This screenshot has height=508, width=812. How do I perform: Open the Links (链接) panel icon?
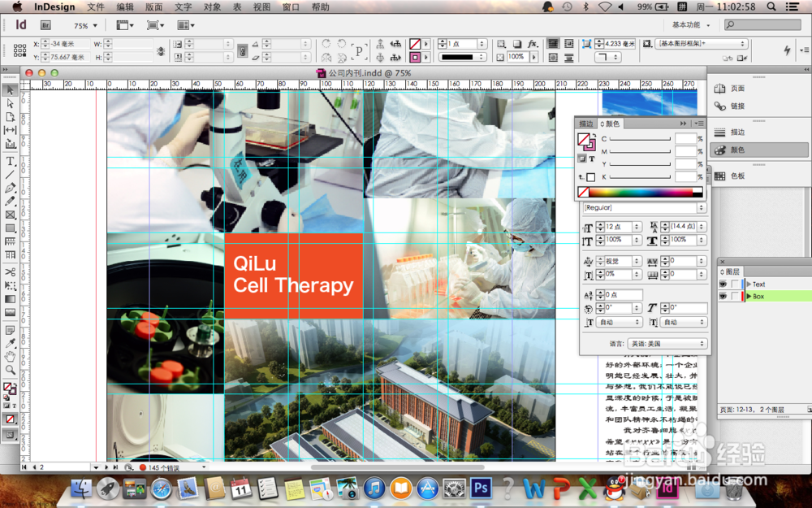click(x=719, y=106)
